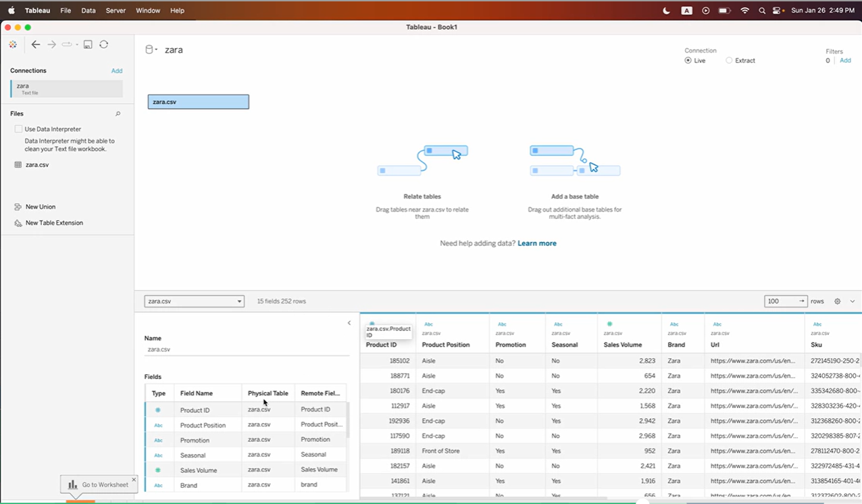
Task: Click the forward arrow in toolbar
Action: [51, 45]
